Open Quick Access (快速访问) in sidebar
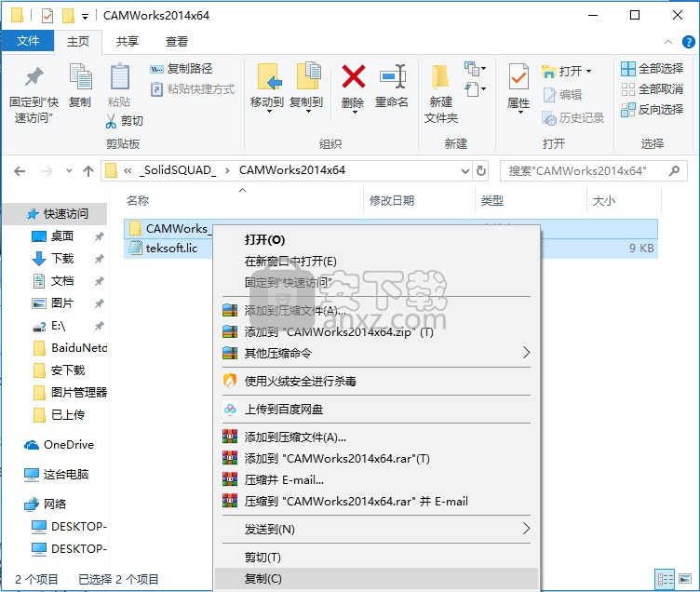The image size is (700, 592). click(x=65, y=214)
